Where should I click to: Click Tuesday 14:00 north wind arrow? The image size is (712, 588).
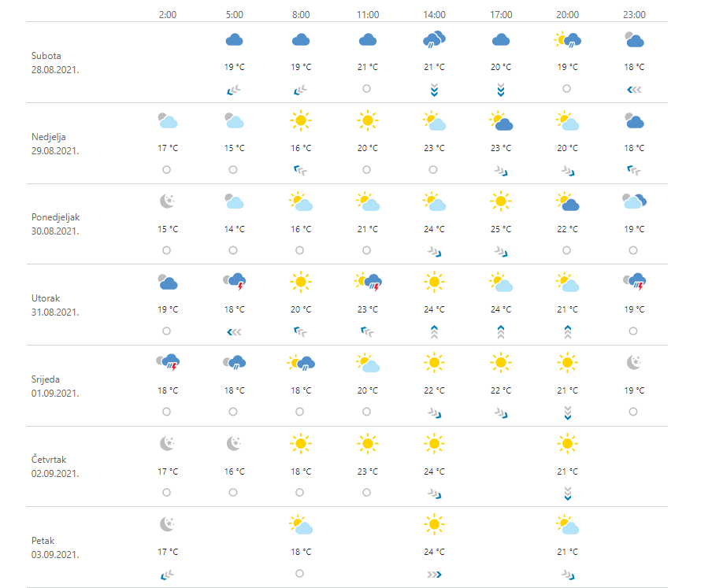click(x=434, y=331)
